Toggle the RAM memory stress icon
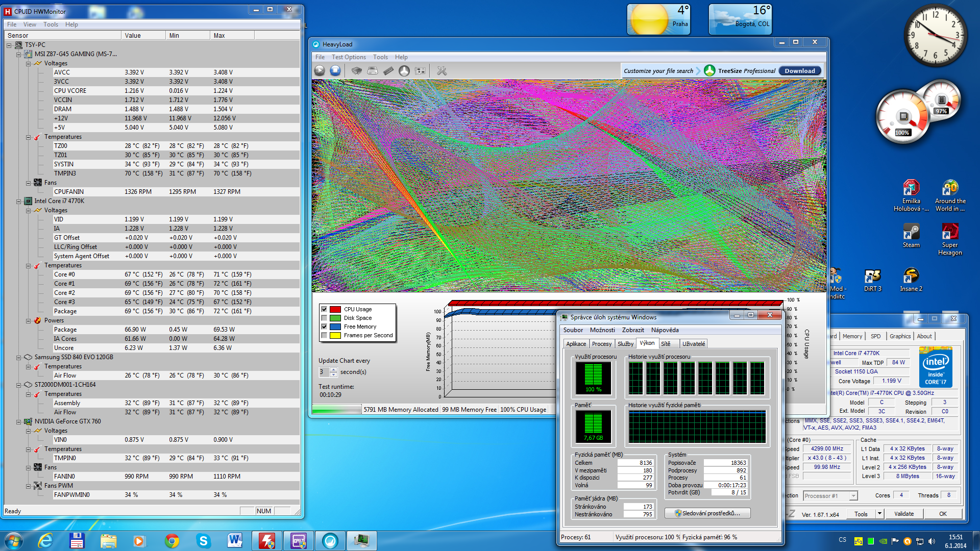 point(388,71)
